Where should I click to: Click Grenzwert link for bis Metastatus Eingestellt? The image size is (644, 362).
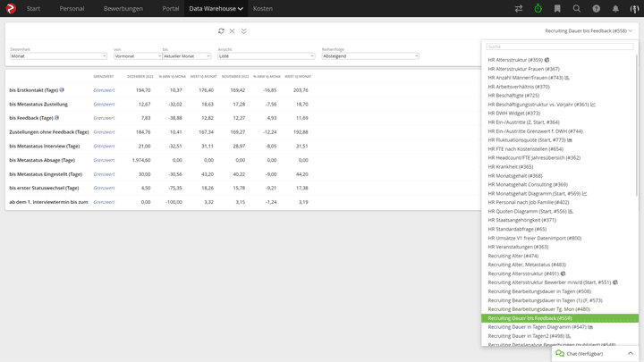coord(104,174)
